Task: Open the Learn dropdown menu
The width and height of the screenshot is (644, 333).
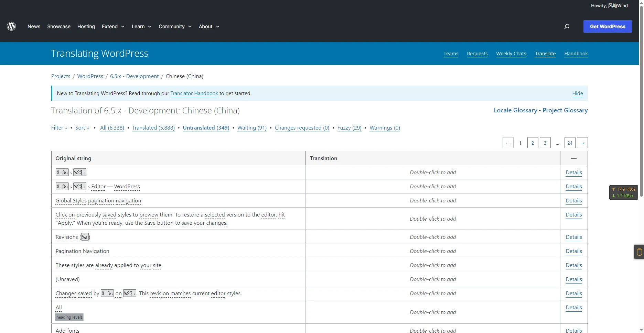Action: click(x=141, y=26)
